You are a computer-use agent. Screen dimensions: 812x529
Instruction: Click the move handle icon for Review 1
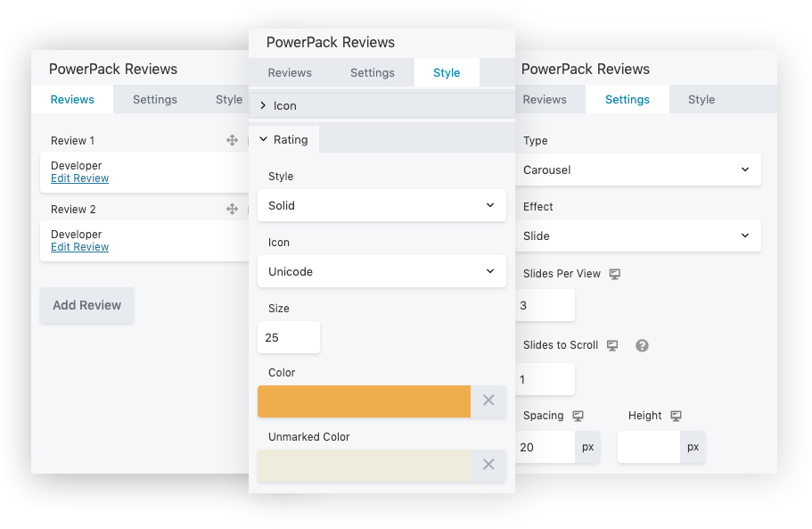[x=232, y=140]
